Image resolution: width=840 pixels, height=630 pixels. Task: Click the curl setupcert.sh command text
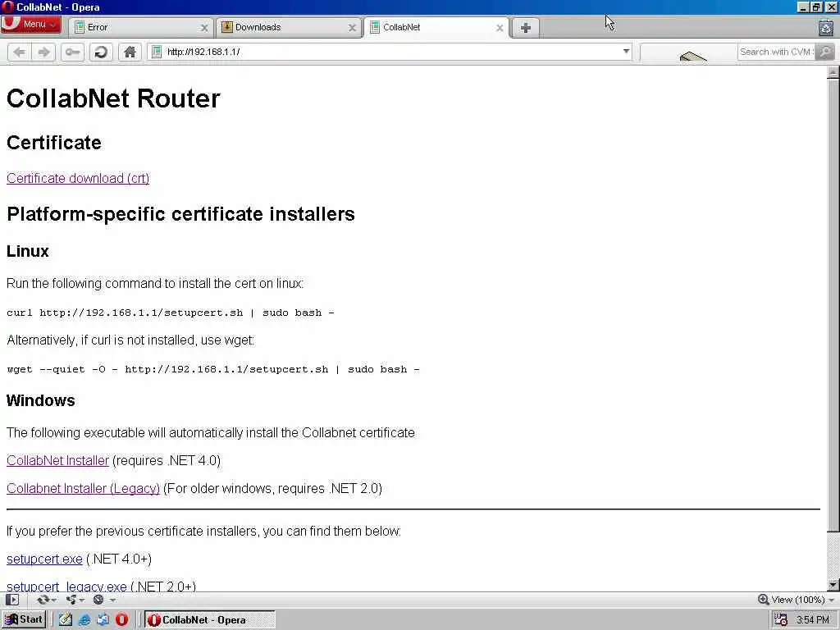coord(171,313)
